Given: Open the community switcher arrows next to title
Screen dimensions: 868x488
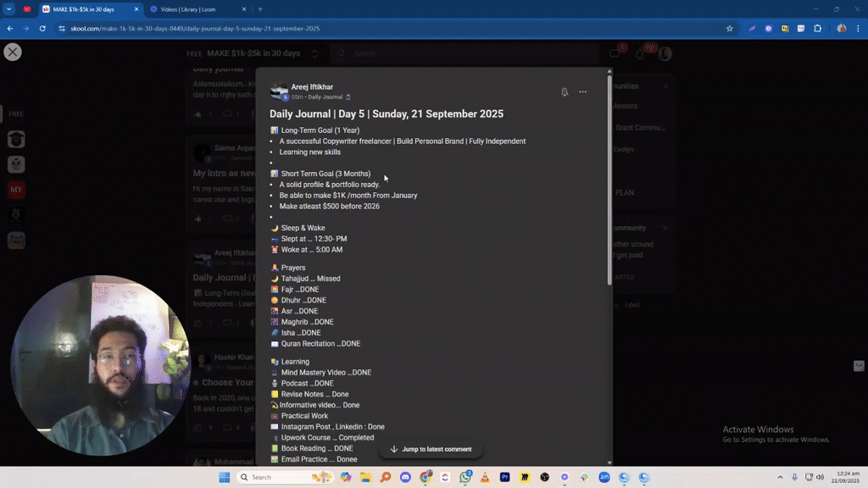Looking at the screenshot, I should point(314,53).
